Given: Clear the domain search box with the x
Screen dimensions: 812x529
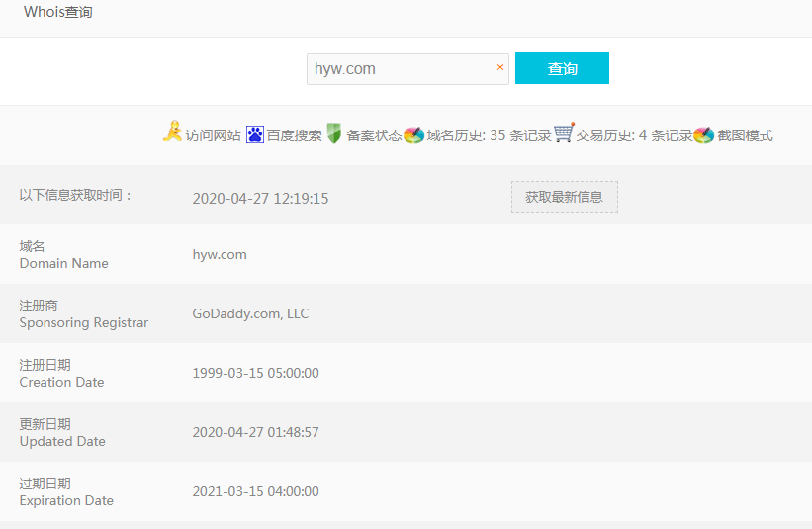Looking at the screenshot, I should [499, 68].
